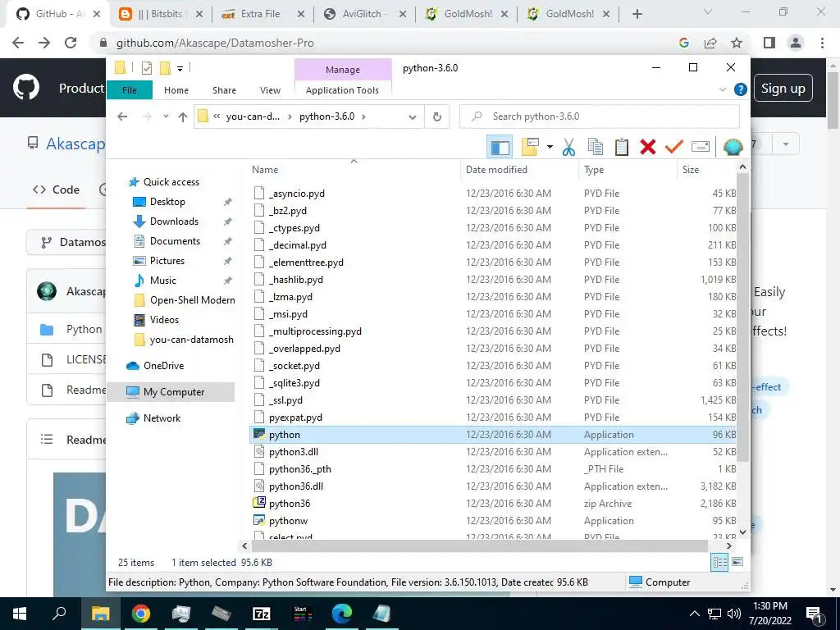Open Music in the navigation pane
The image size is (840, 630).
163,281
